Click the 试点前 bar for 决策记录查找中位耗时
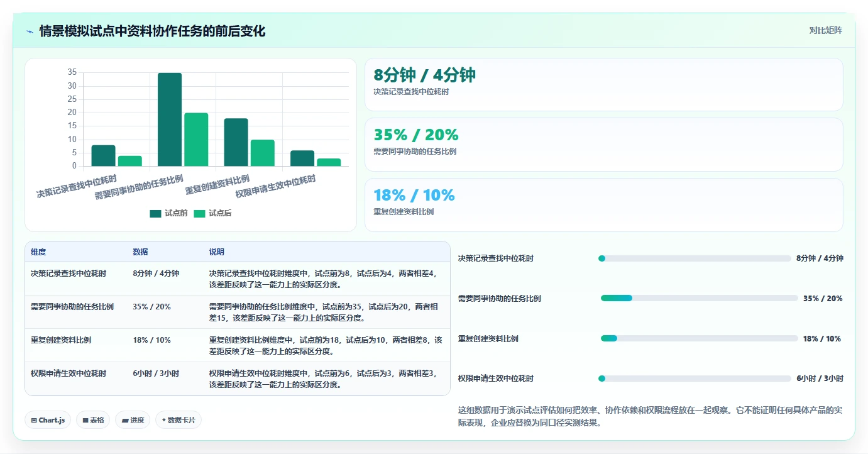 [x=103, y=155]
